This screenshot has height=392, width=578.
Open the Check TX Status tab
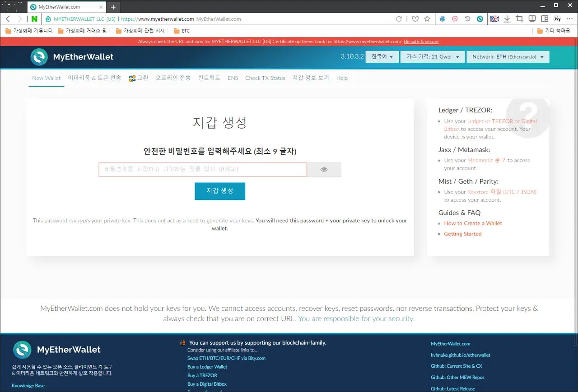click(x=265, y=78)
